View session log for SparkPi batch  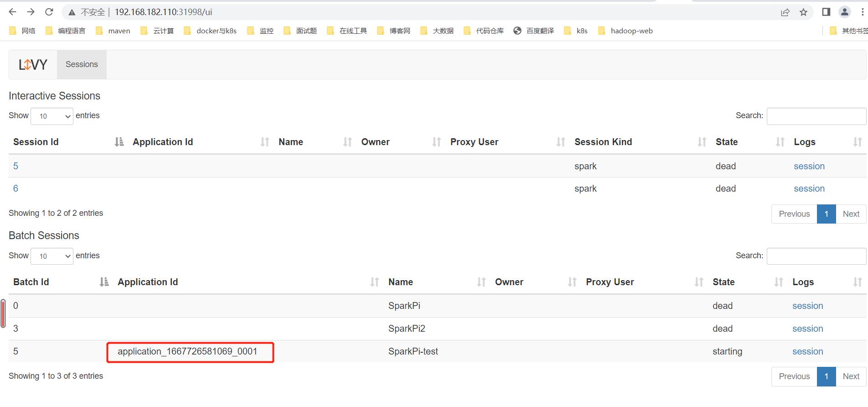tap(808, 306)
